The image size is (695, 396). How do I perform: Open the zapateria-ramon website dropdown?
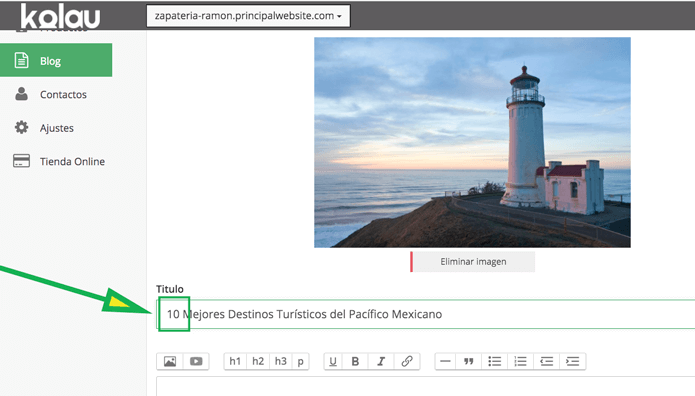248,16
